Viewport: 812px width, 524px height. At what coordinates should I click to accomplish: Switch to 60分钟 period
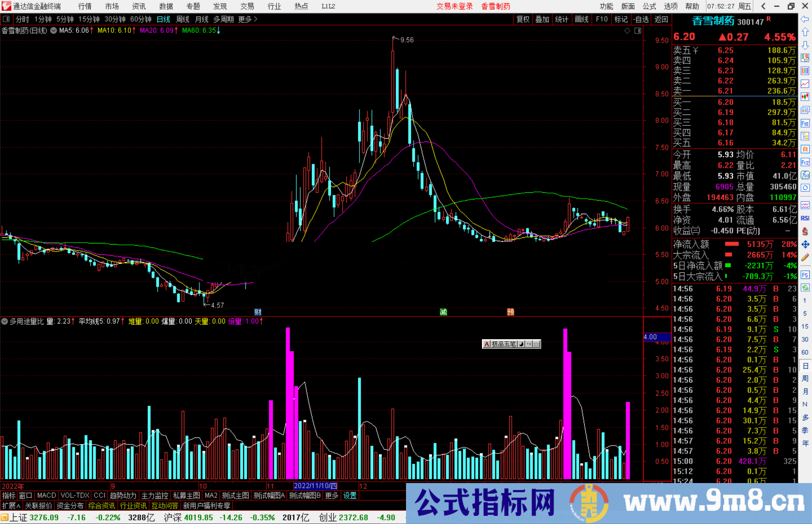[x=141, y=19]
